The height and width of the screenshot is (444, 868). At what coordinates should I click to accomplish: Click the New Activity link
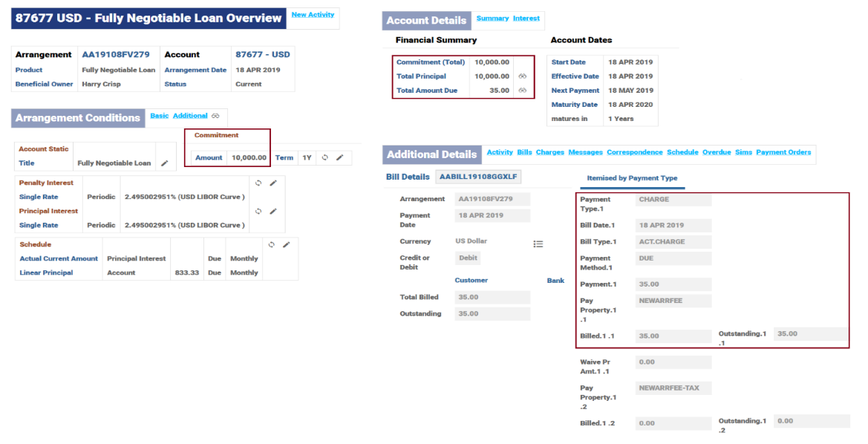click(313, 15)
